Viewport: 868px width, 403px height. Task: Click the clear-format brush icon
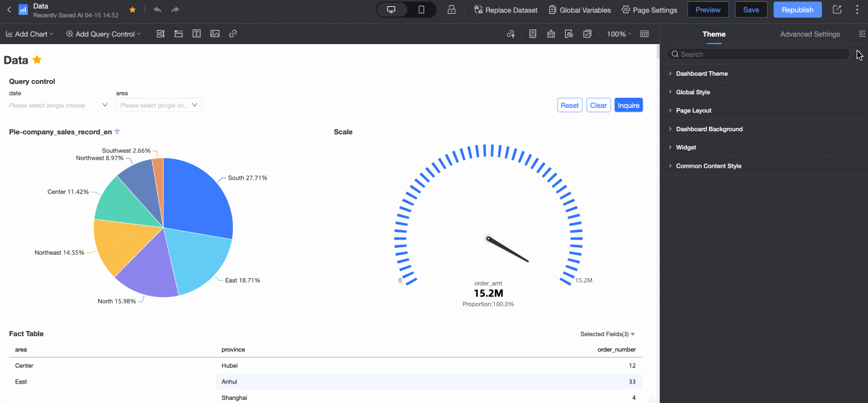551,34
